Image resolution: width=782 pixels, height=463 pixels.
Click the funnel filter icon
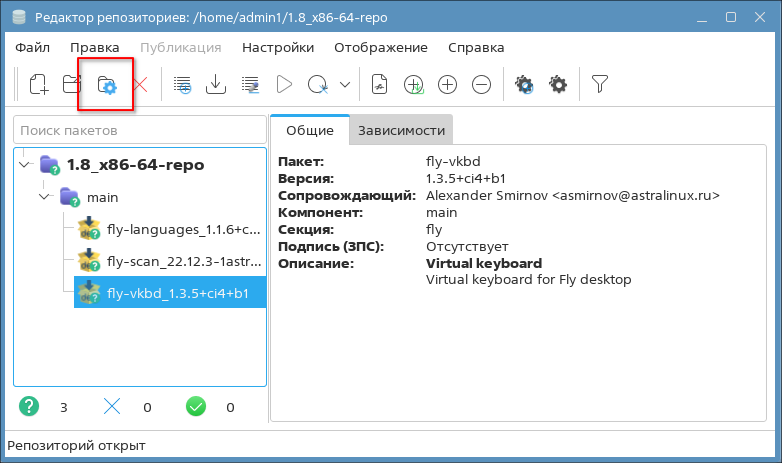coord(599,85)
